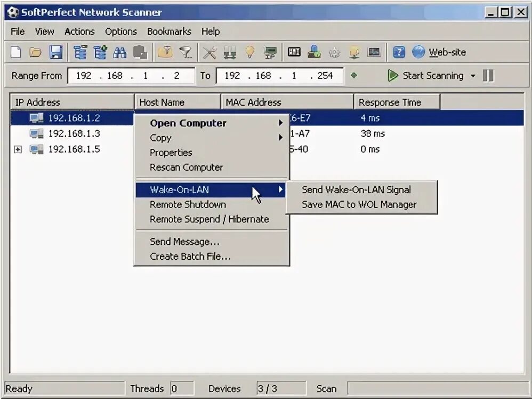This screenshot has width=532, height=399.
Task: Sort by the Host Name column header
Action: [x=178, y=102]
